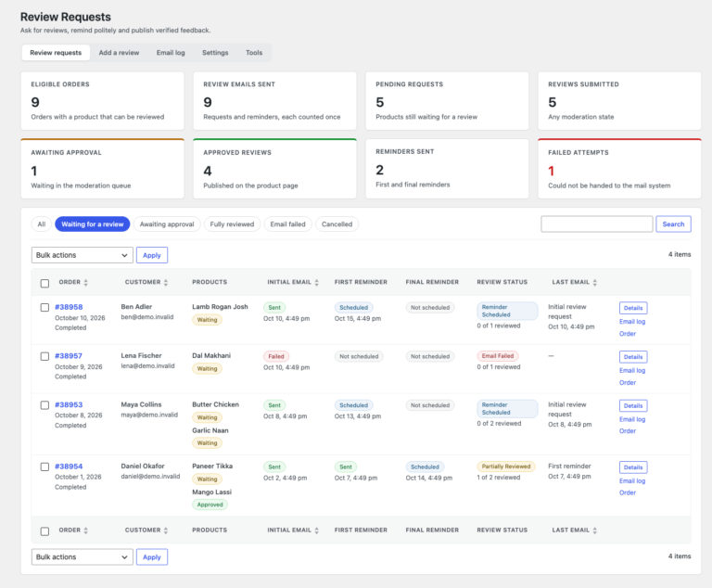The height and width of the screenshot is (588, 712).
Task: Click the Reviews Submitted stat card
Action: pyautogui.click(x=619, y=101)
